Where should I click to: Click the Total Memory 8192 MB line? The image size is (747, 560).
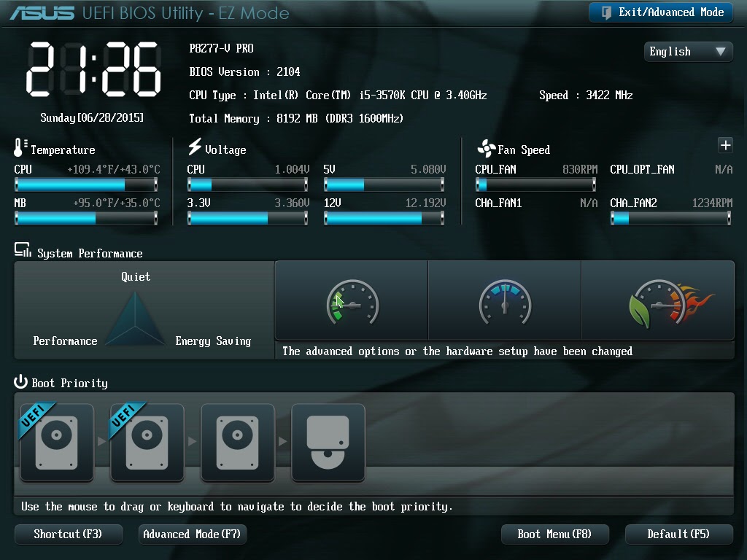tap(296, 119)
